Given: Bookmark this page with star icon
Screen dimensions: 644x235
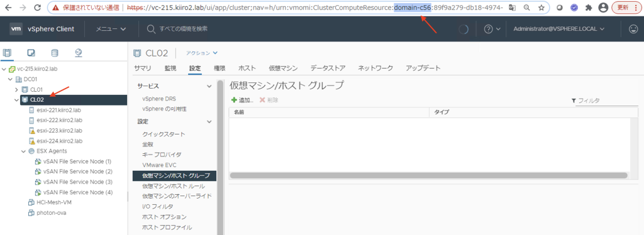Looking at the screenshot, I should click(x=541, y=8).
